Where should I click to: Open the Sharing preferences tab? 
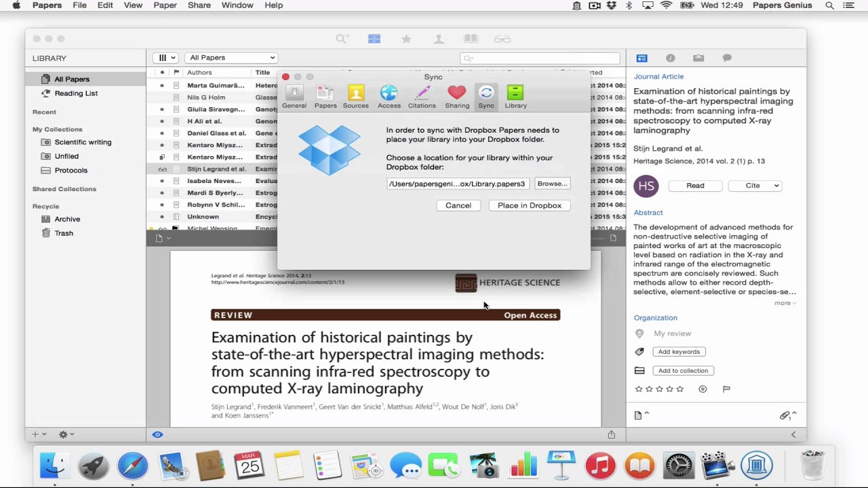(x=457, y=96)
